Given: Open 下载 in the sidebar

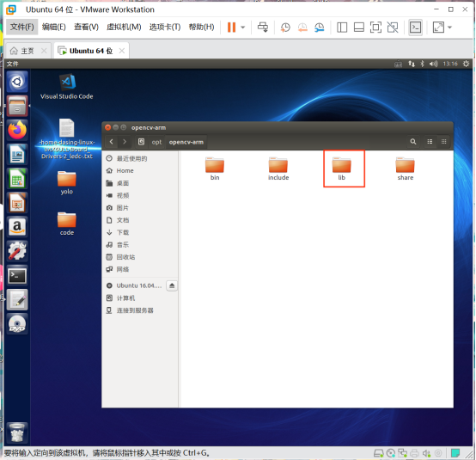Looking at the screenshot, I should (140, 232).
